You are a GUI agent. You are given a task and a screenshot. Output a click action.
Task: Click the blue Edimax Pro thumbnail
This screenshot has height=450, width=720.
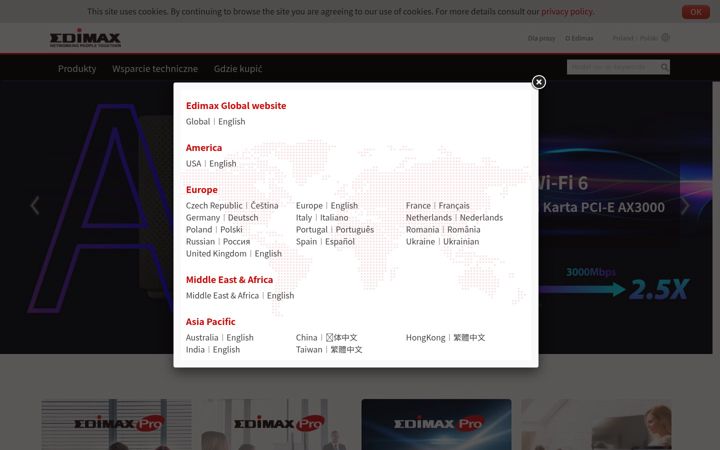(x=436, y=424)
